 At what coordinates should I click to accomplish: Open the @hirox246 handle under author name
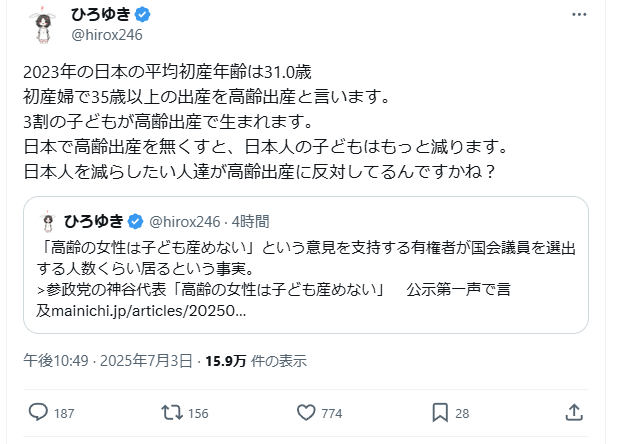coord(106,35)
